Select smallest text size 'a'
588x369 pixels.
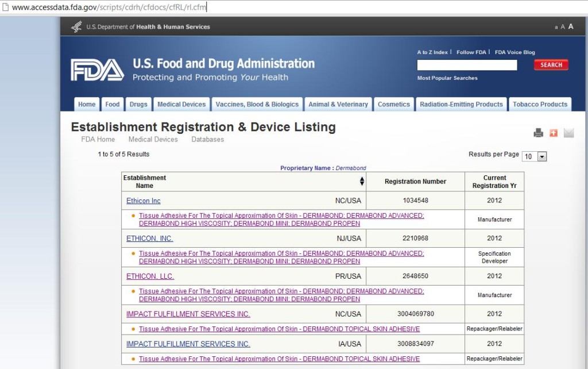click(x=556, y=27)
